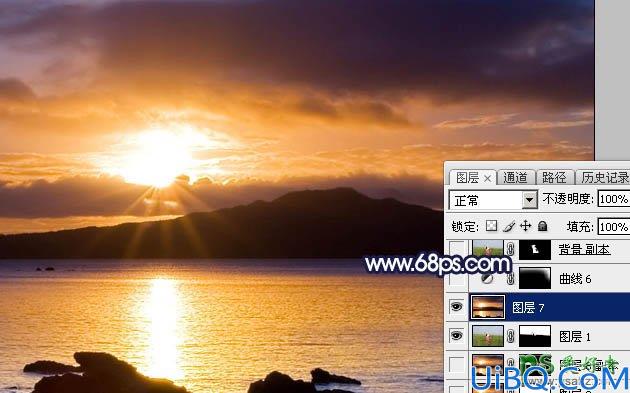The image size is (630, 393).
Task: Hide 图层 1 using its eye icon
Action: [456, 336]
